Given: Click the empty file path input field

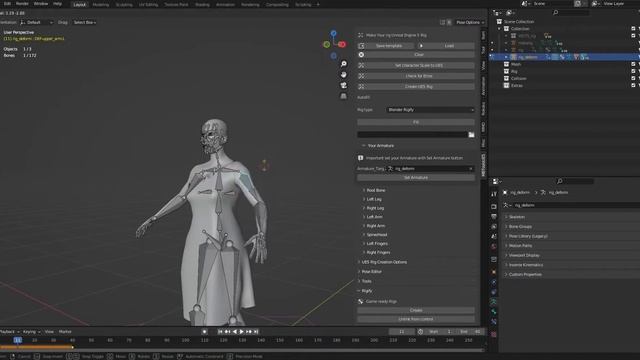Looking at the screenshot, I should [x=412, y=134].
